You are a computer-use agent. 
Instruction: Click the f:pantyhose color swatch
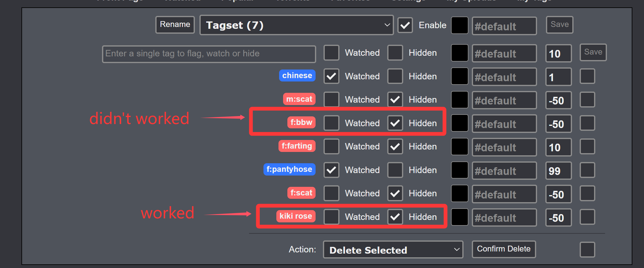point(460,170)
